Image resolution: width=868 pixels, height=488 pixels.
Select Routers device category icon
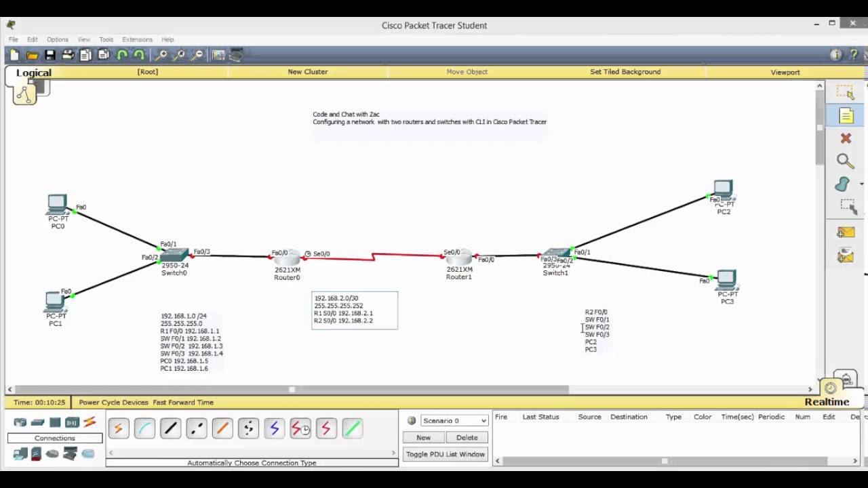20,423
